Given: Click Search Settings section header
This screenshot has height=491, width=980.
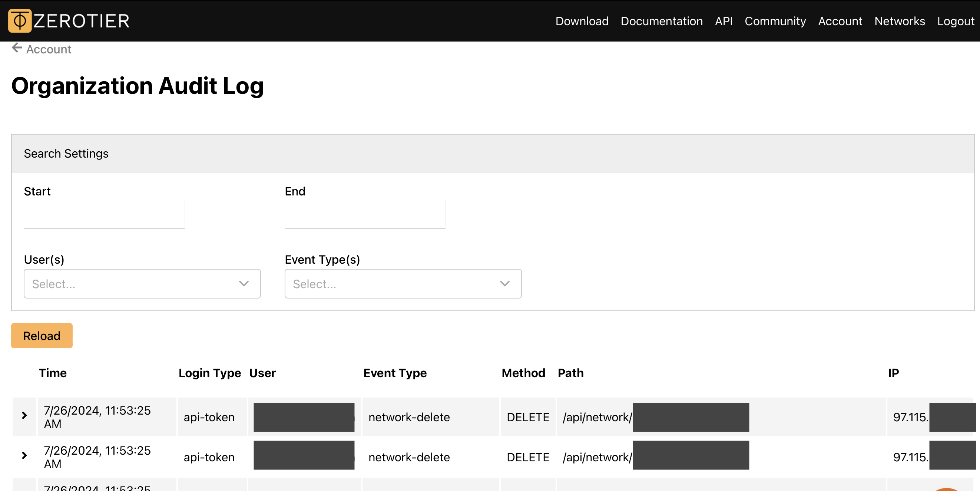Looking at the screenshot, I should pyautogui.click(x=66, y=154).
